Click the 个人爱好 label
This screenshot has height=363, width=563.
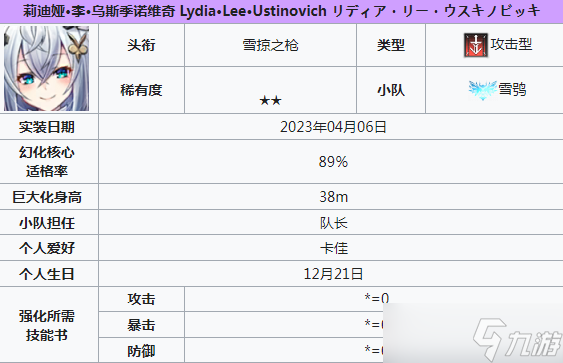pos(47,248)
